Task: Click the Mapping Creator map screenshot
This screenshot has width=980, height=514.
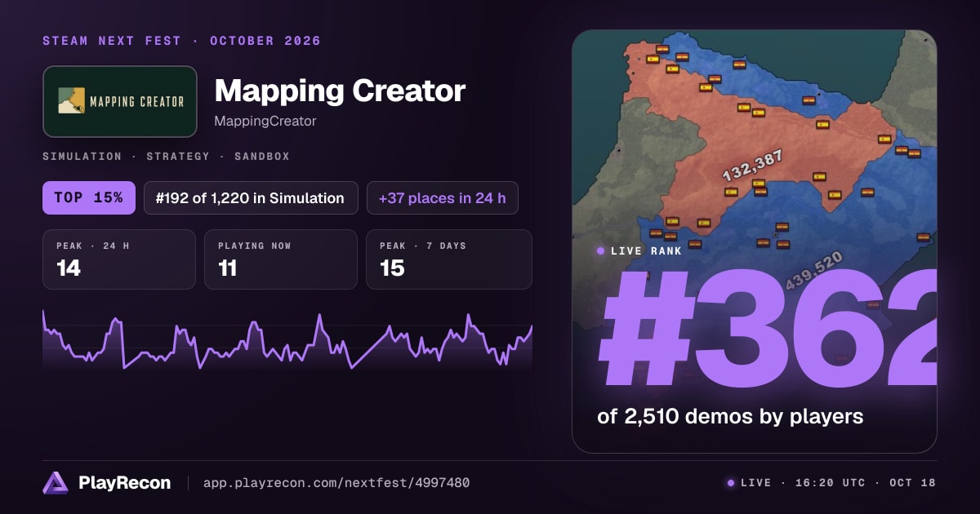Action: [x=755, y=241]
